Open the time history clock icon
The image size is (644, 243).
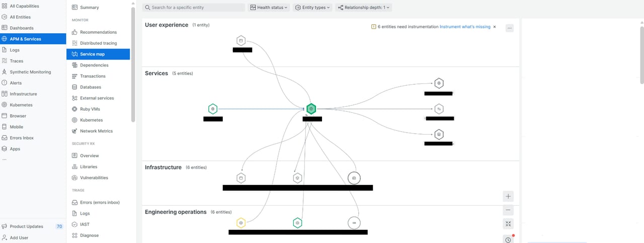pos(508,239)
